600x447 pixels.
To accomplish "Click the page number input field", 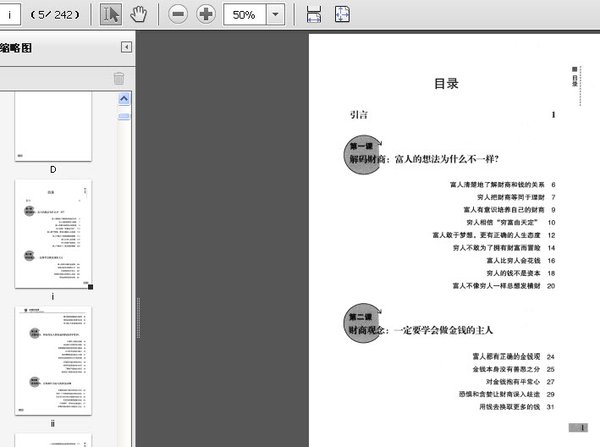I will coord(9,15).
